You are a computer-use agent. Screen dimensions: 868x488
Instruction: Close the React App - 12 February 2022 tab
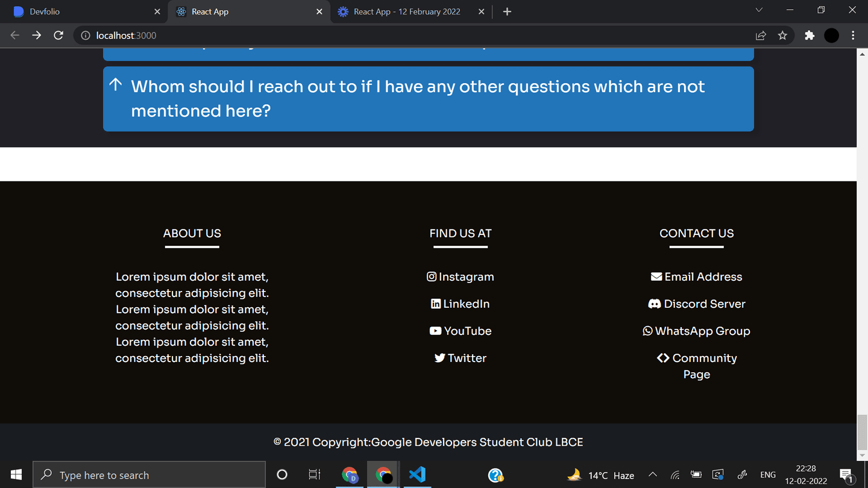tap(481, 11)
